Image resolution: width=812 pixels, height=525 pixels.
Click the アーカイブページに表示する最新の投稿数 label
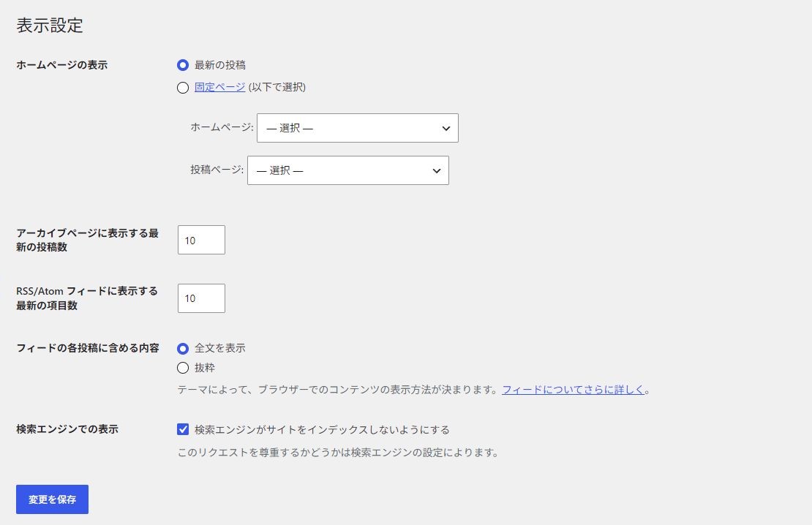coord(88,240)
